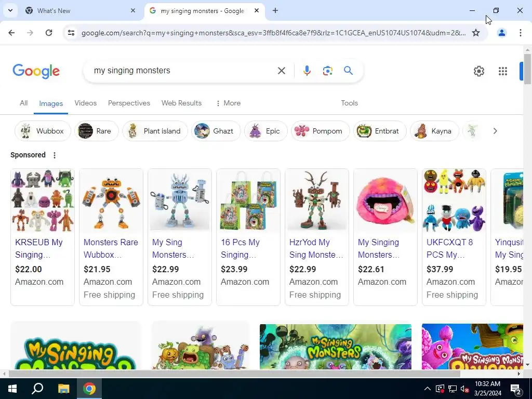Image resolution: width=532 pixels, height=399 pixels.
Task: Open Windows taskbar search
Action: pyautogui.click(x=37, y=389)
